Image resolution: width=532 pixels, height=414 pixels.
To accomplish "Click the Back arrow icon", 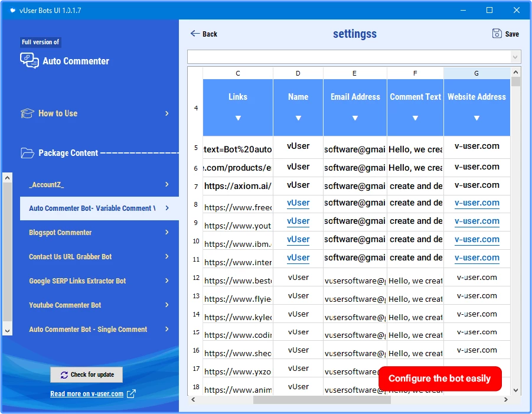I will click(195, 33).
